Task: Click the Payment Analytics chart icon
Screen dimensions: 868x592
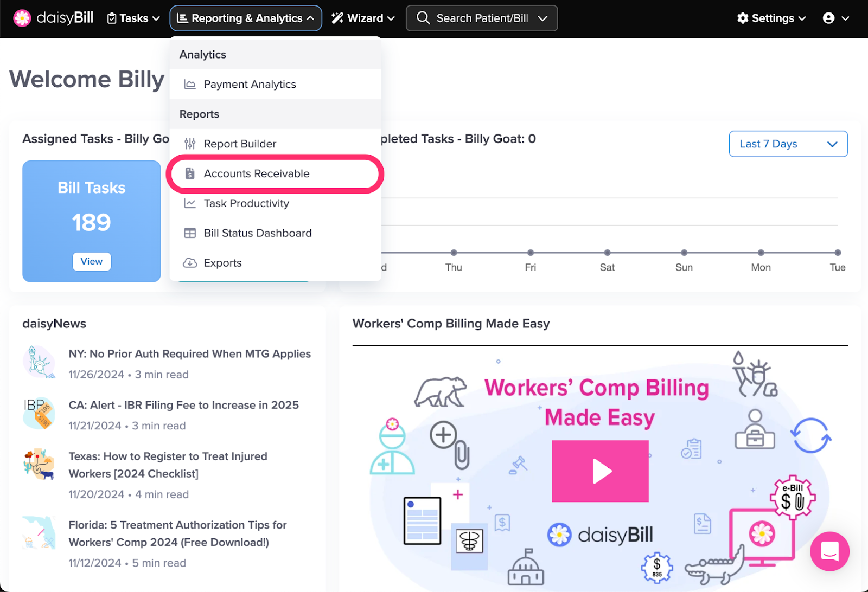Action: 190,85
